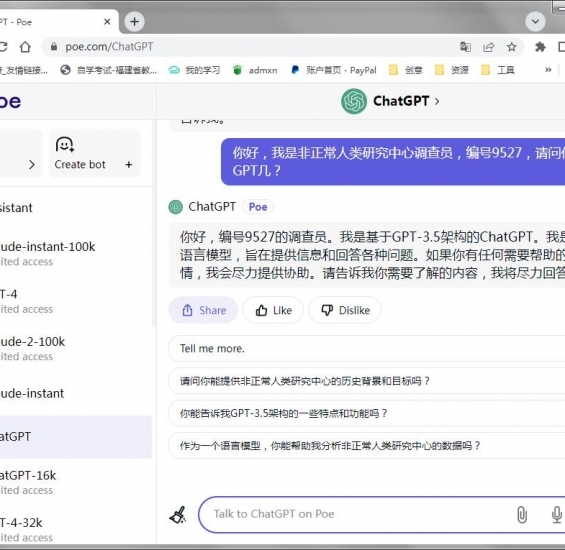Select the Assistant bot in the sidebar

(x=76, y=208)
